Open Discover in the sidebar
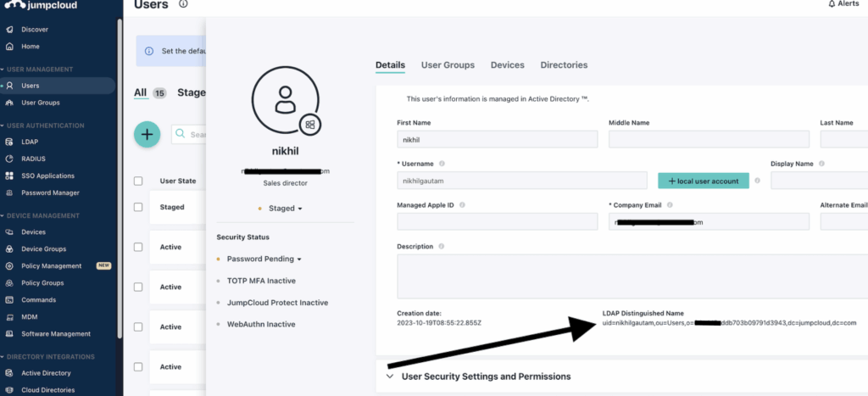The image size is (868, 396). pos(34,30)
